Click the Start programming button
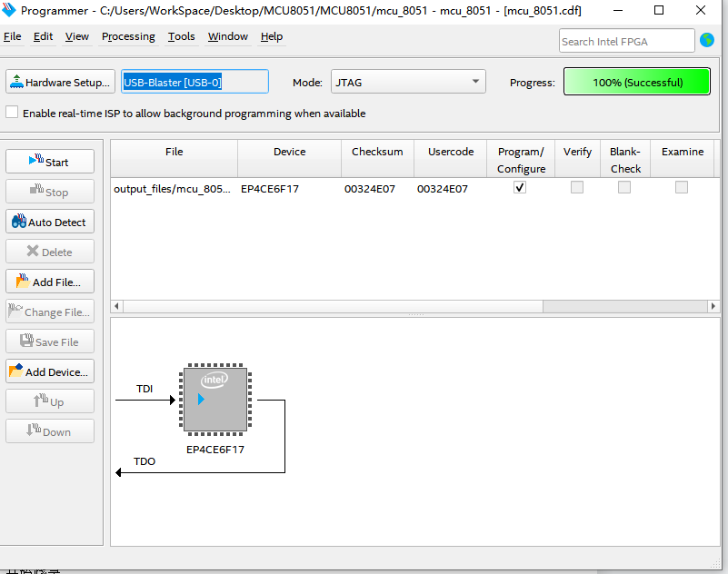The width and height of the screenshot is (728, 574). [50, 162]
